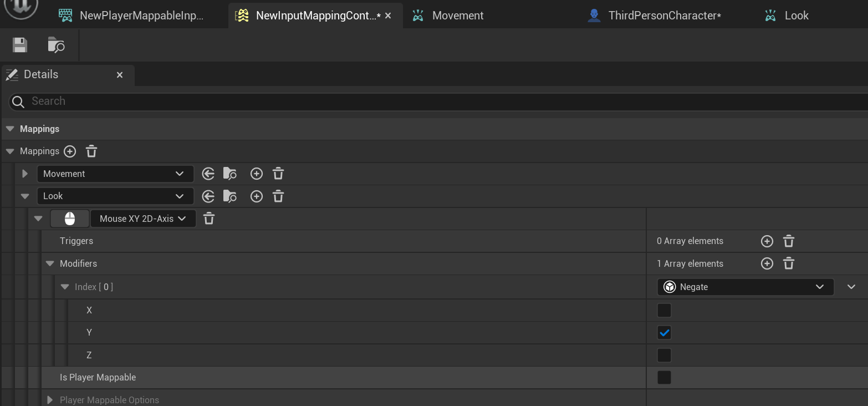
Task: Delete the Mouse XY 2D-Axis binding
Action: [208, 219]
